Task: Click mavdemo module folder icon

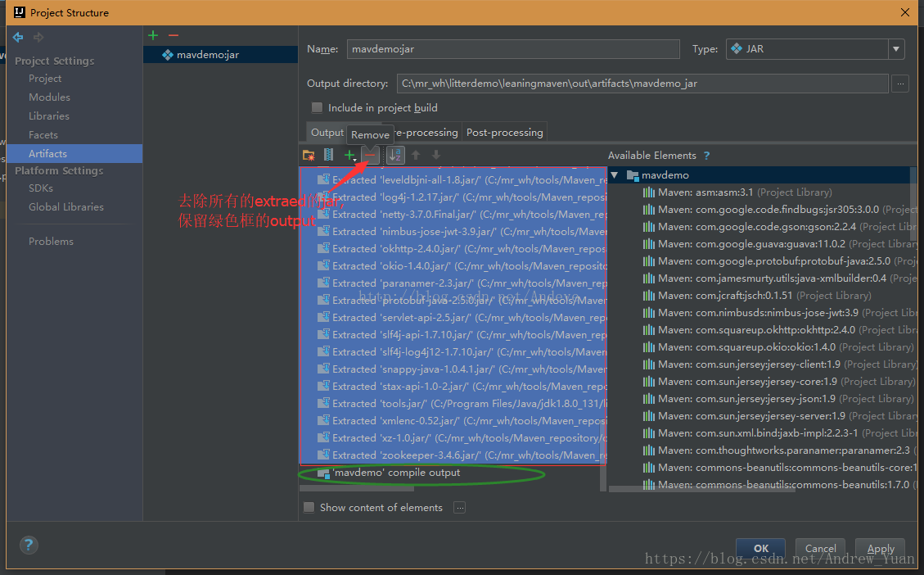Action: 633,175
